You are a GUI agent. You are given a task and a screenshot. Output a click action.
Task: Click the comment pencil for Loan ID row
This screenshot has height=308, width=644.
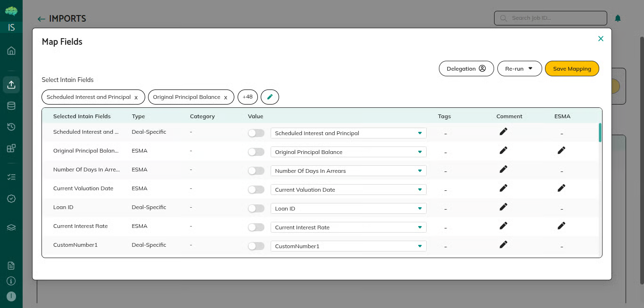pos(503,207)
